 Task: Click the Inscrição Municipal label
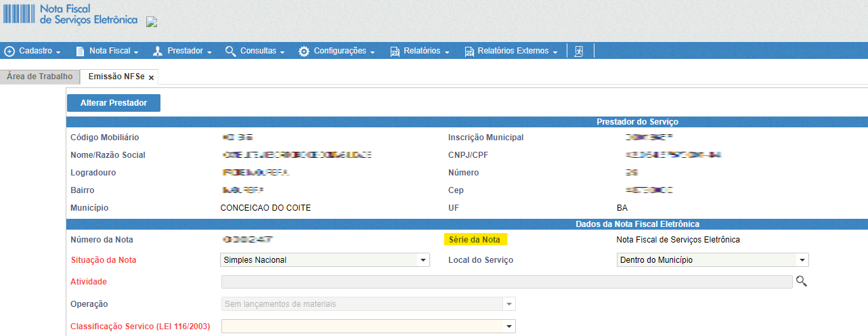(486, 138)
